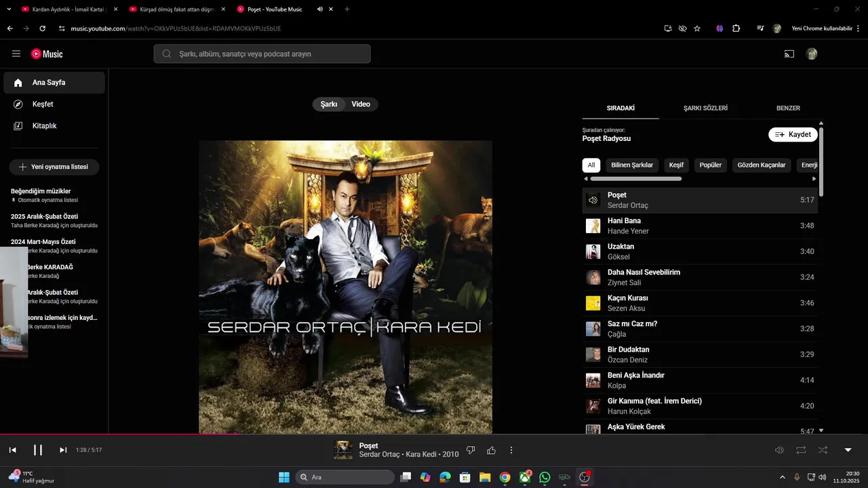Play Bir Dudaktan by Özcan Deniz
Screen dimensions: 868x488
click(x=700, y=354)
